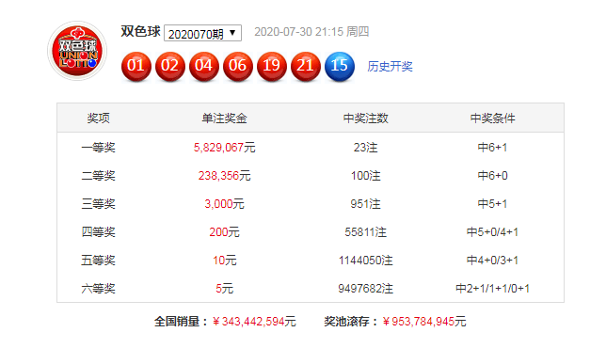Image resolution: width=606 pixels, height=364 pixels.
Task: Click the 中奖条件 column header
Action: click(492, 118)
